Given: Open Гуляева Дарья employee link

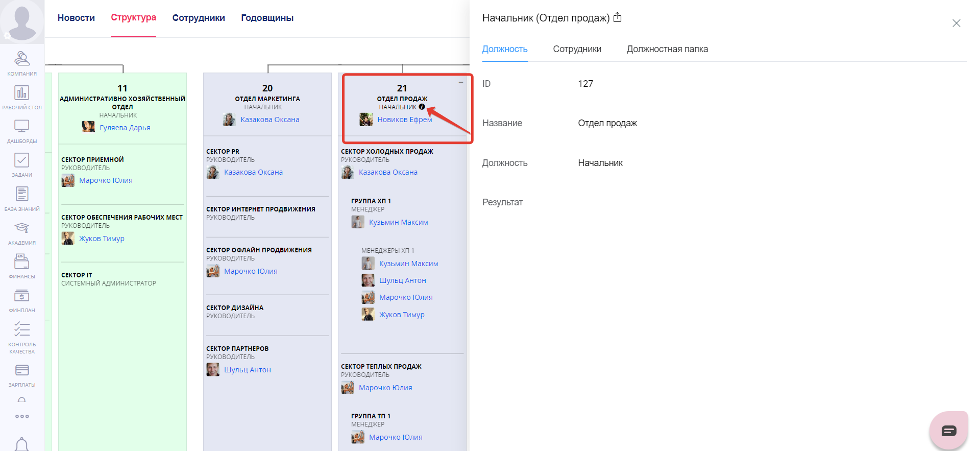Looking at the screenshot, I should [x=125, y=128].
